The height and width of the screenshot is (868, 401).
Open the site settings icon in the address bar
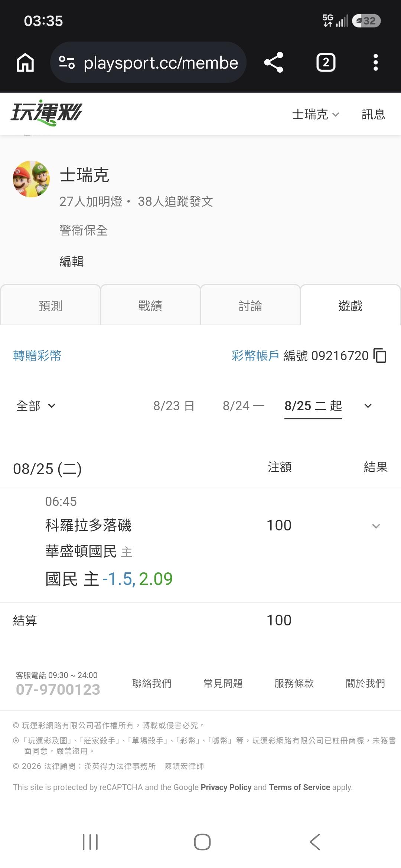(x=67, y=62)
